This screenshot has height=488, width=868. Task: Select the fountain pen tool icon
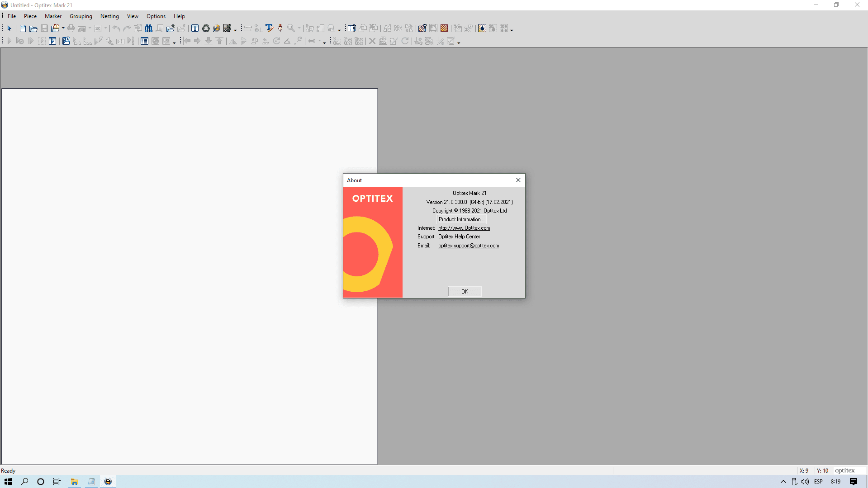click(x=280, y=28)
